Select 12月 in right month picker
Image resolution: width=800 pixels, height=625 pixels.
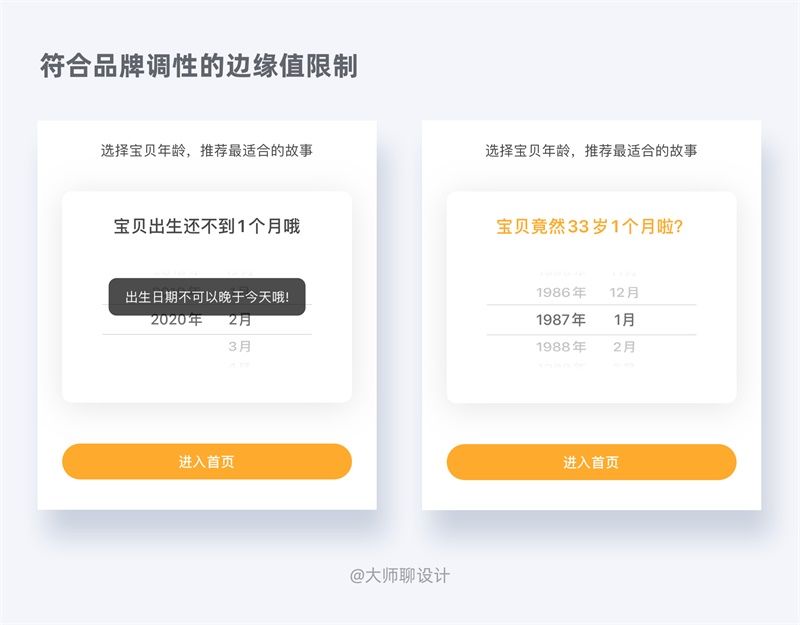point(624,292)
